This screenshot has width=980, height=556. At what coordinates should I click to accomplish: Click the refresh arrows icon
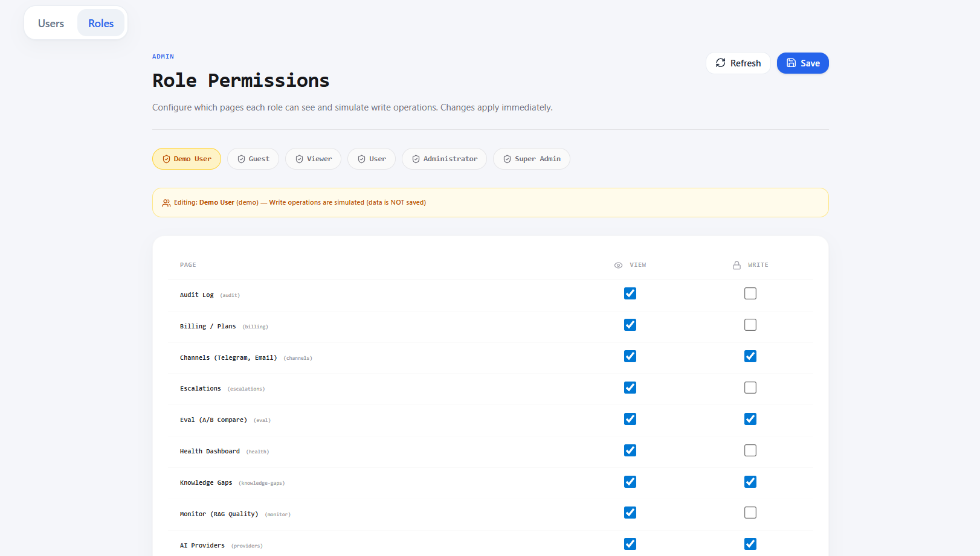[x=721, y=63]
